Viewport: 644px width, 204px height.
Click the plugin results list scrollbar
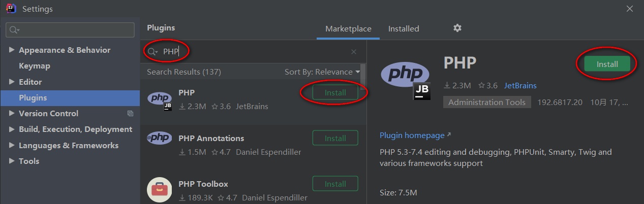point(363,76)
